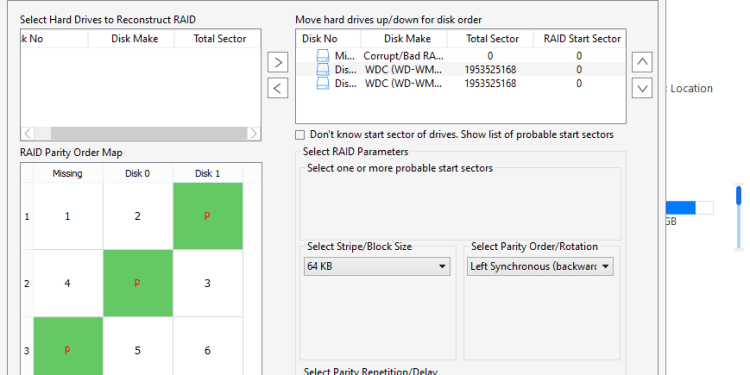Viewport: 750px width, 375px height.
Task: Remove drive with left arrow button
Action: [x=277, y=88]
